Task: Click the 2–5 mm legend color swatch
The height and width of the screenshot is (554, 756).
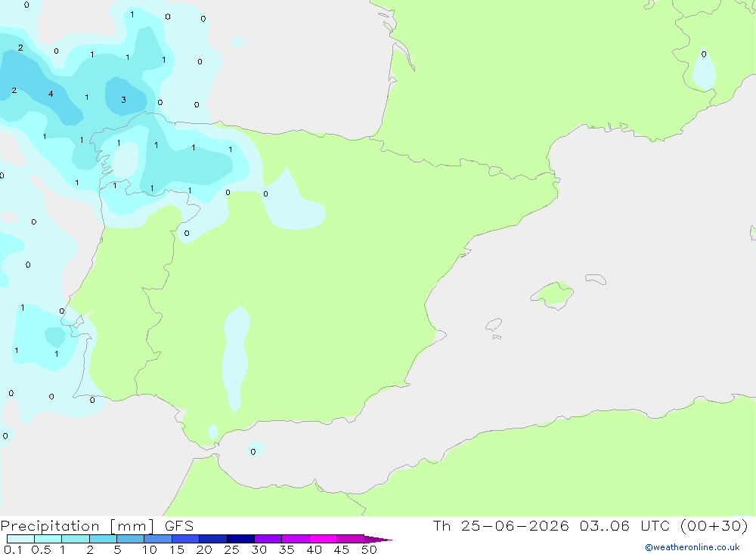Action: pyautogui.click(x=103, y=539)
